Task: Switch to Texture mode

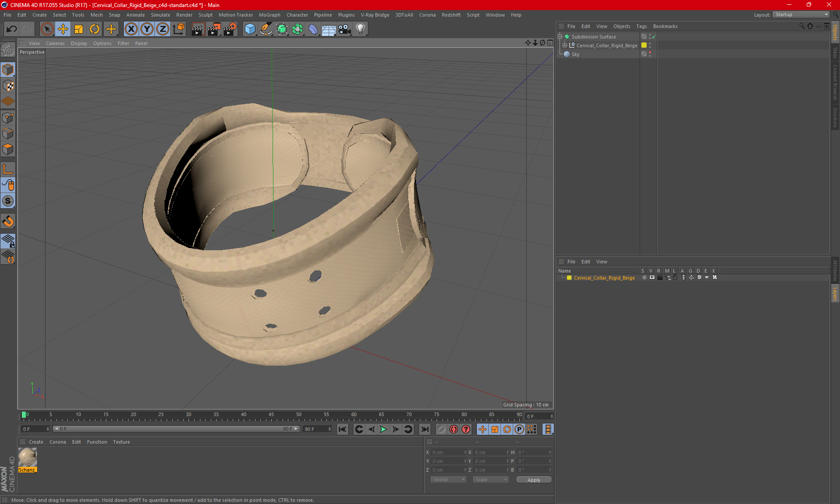Action: [8, 86]
